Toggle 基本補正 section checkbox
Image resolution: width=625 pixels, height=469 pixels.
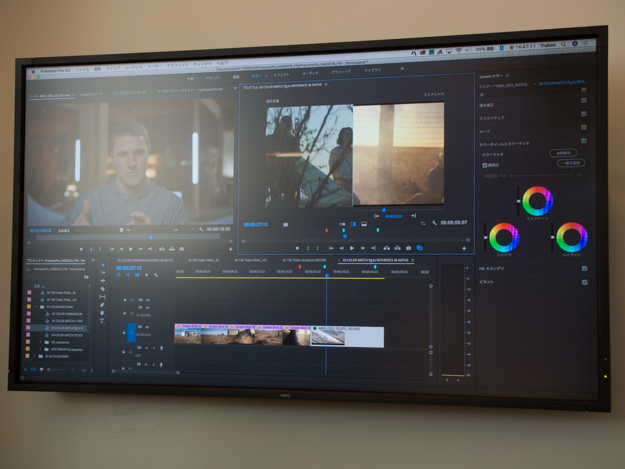pos(584,100)
